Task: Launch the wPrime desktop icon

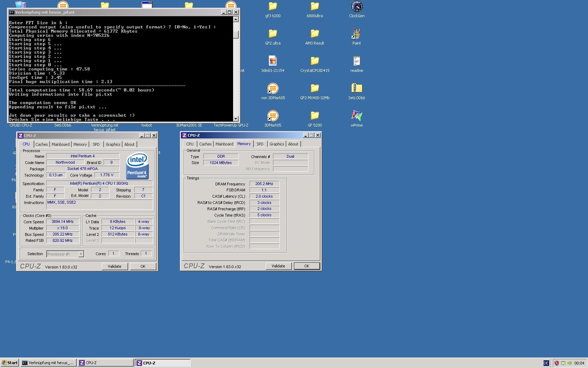Action: click(x=357, y=116)
